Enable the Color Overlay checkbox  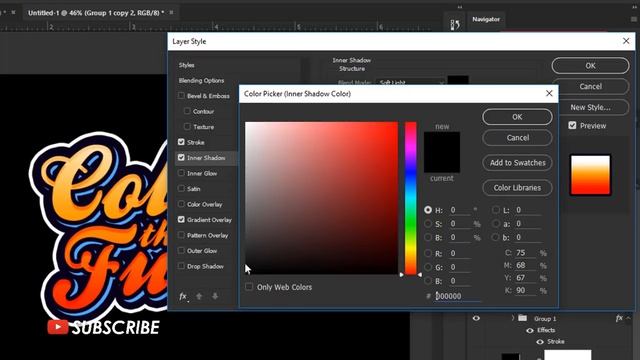click(x=181, y=204)
